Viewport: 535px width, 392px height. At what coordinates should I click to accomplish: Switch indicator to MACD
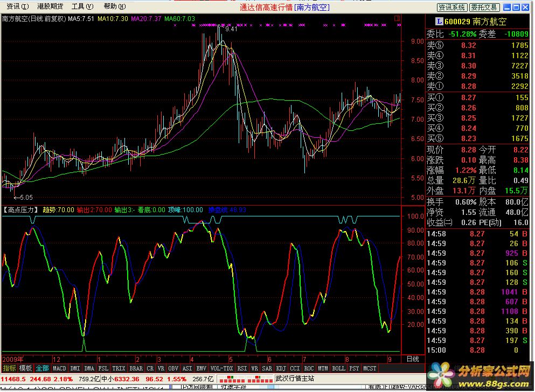(59, 368)
